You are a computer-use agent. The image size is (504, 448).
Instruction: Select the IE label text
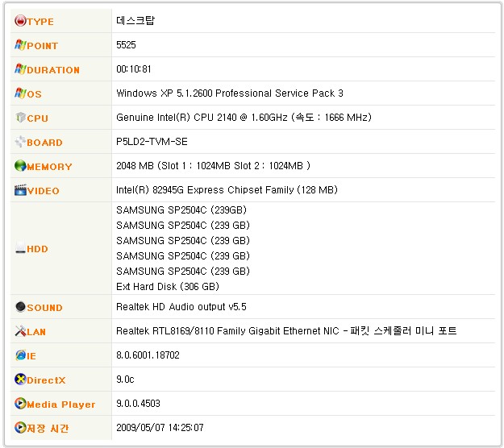31,356
